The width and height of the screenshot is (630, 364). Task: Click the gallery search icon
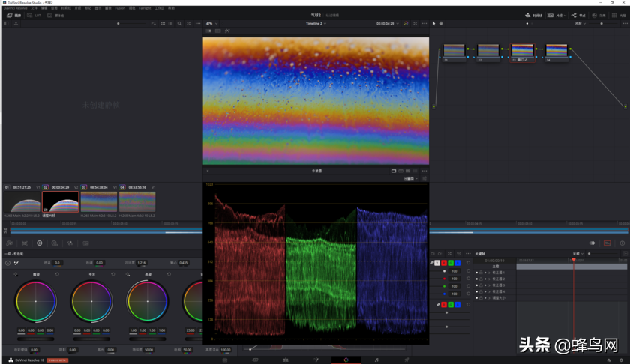[179, 23]
